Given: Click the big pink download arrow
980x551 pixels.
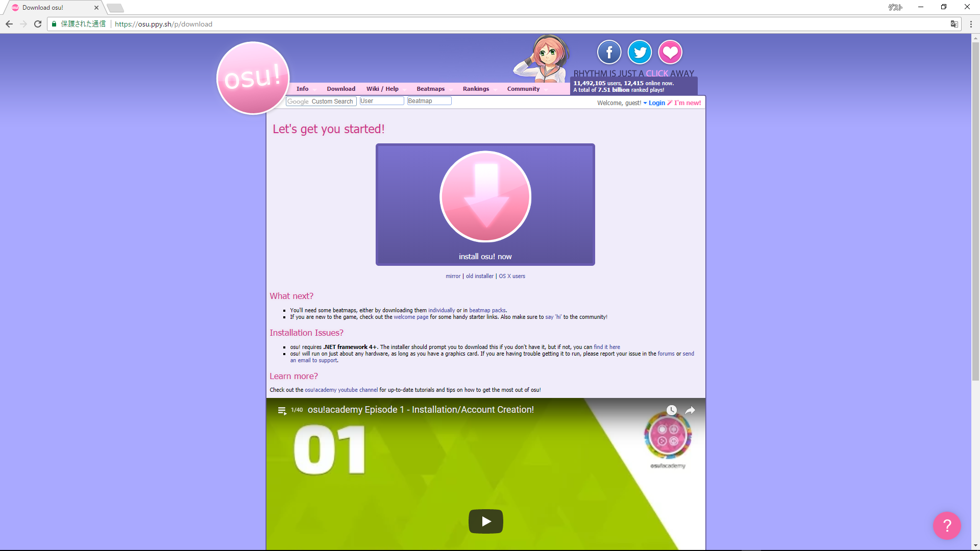Looking at the screenshot, I should 485,196.
